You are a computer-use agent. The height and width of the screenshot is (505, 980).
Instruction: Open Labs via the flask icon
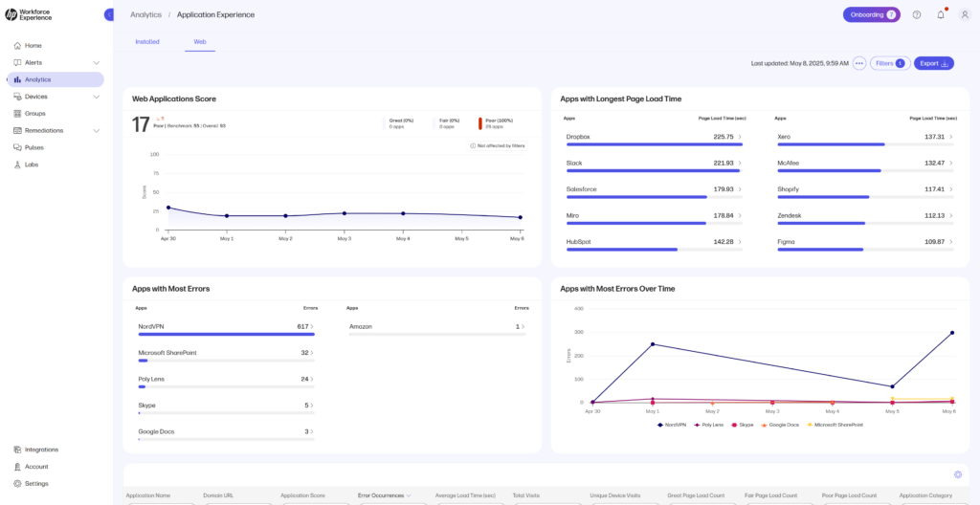(17, 165)
